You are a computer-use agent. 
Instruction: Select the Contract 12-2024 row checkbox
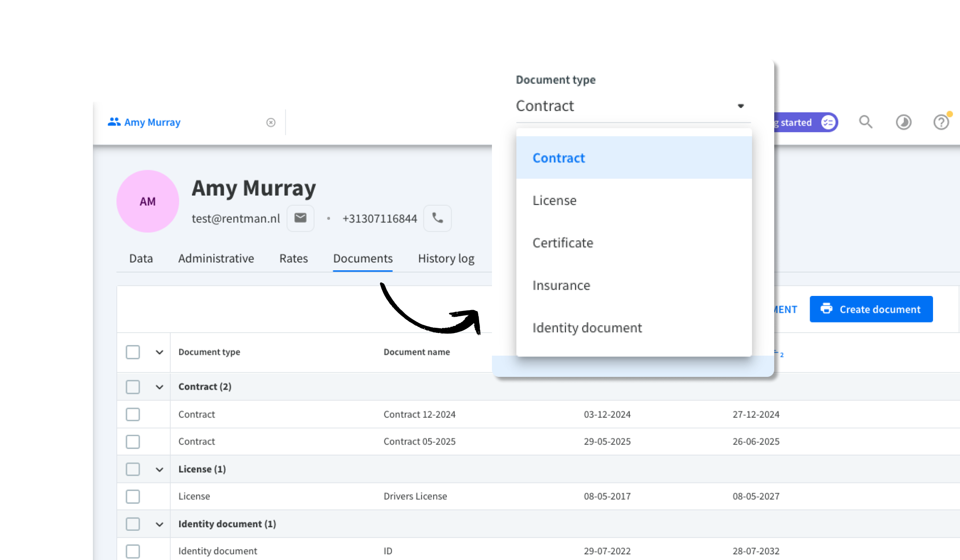133,414
